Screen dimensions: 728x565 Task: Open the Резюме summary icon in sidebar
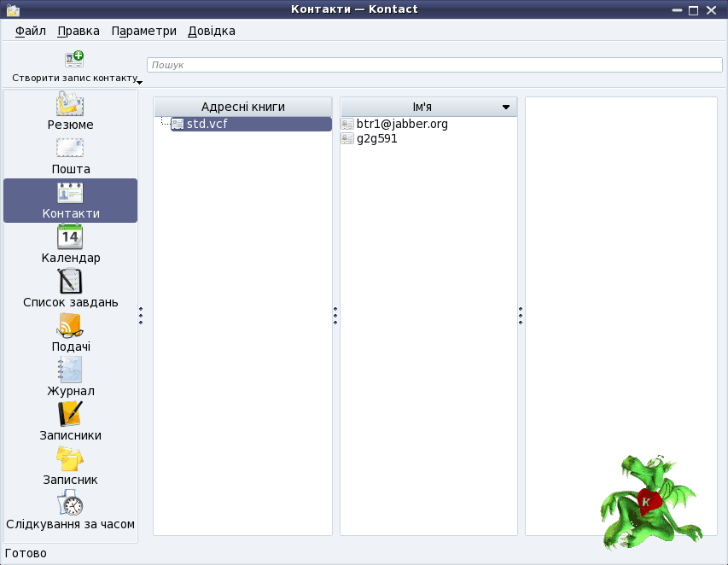tap(70, 112)
